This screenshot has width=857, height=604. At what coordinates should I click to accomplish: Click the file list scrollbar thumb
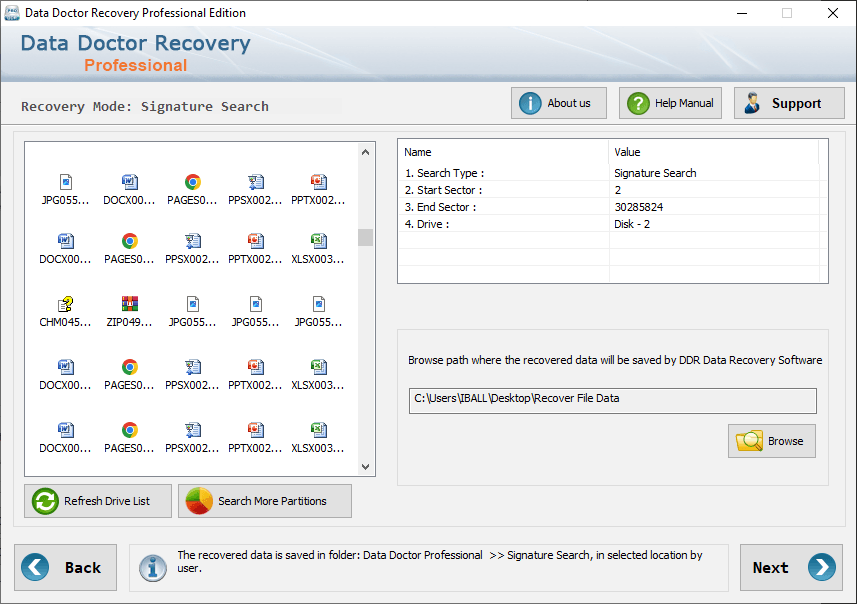[x=366, y=237]
